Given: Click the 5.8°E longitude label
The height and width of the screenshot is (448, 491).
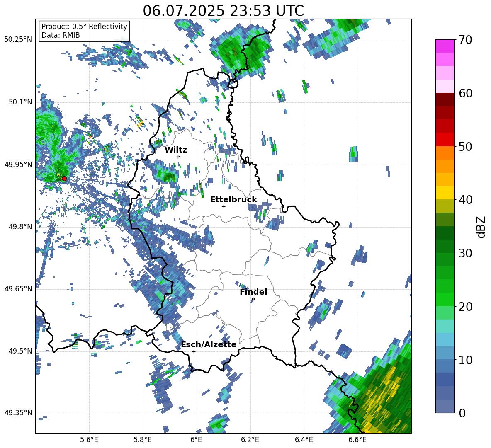Looking at the screenshot, I should click(x=143, y=440).
